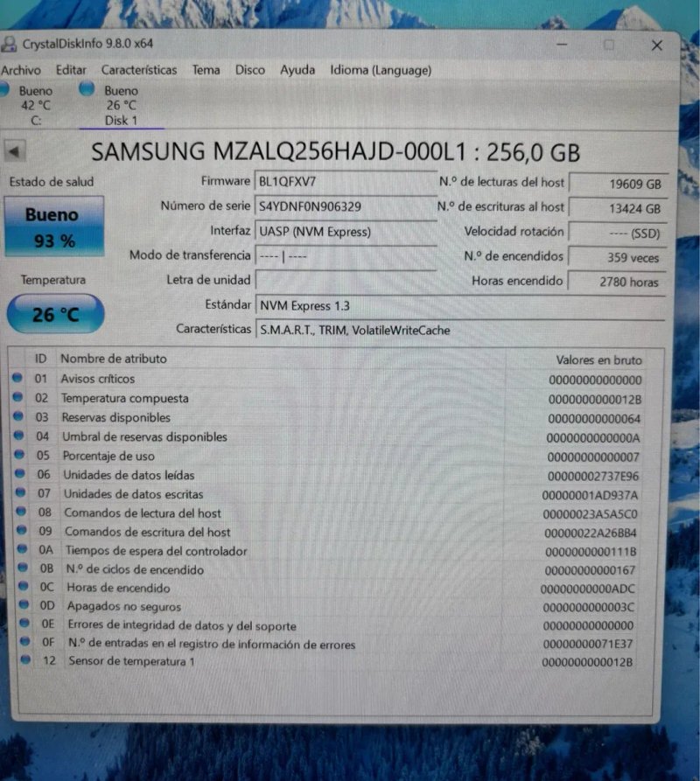Click raw value 0000002737E96
700x781 pixels.
pos(593,476)
